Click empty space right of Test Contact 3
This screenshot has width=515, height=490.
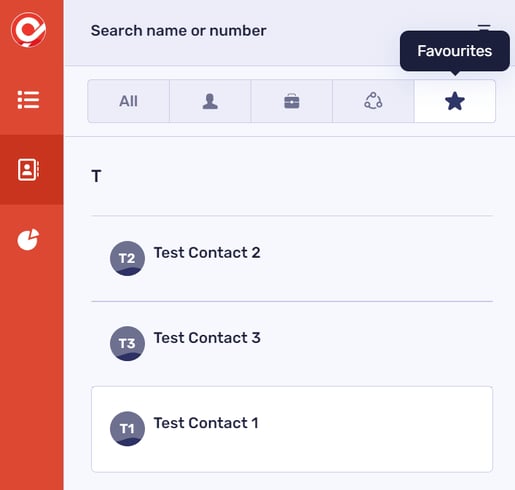tap(377, 343)
